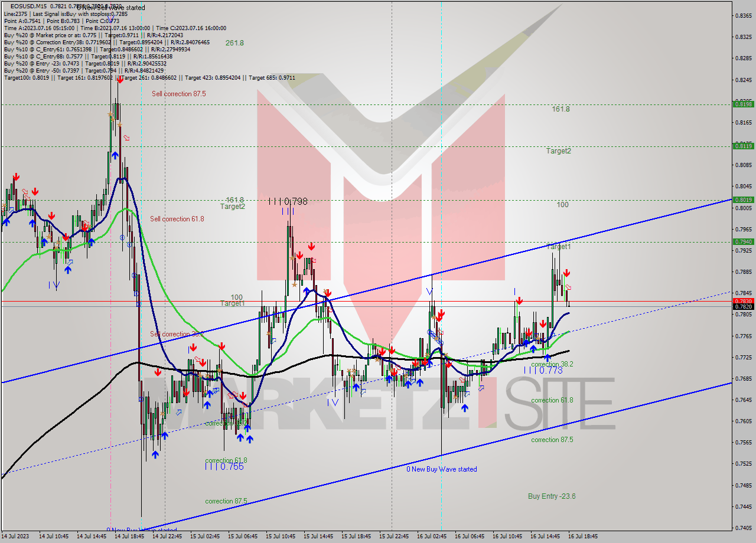Click the '15 Jul 22:45' time axis label
The height and width of the screenshot is (543, 756).
394,537
